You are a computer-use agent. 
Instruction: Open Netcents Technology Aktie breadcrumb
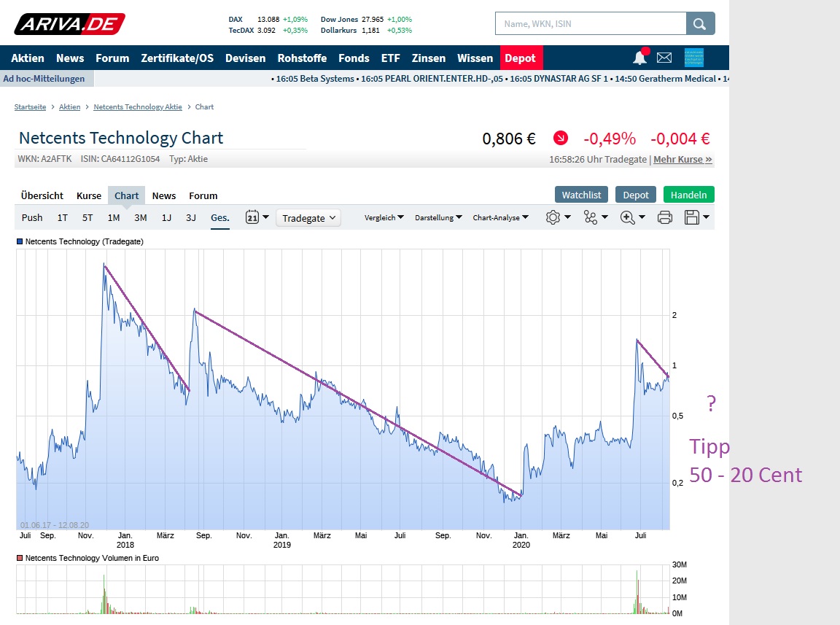[138, 106]
